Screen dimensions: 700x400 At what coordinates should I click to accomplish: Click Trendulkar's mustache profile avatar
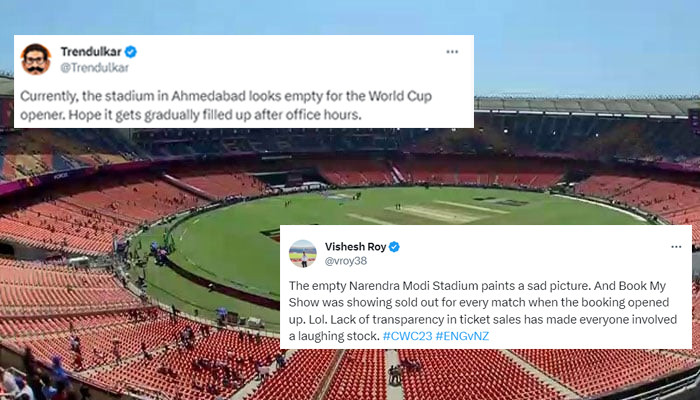(x=36, y=59)
